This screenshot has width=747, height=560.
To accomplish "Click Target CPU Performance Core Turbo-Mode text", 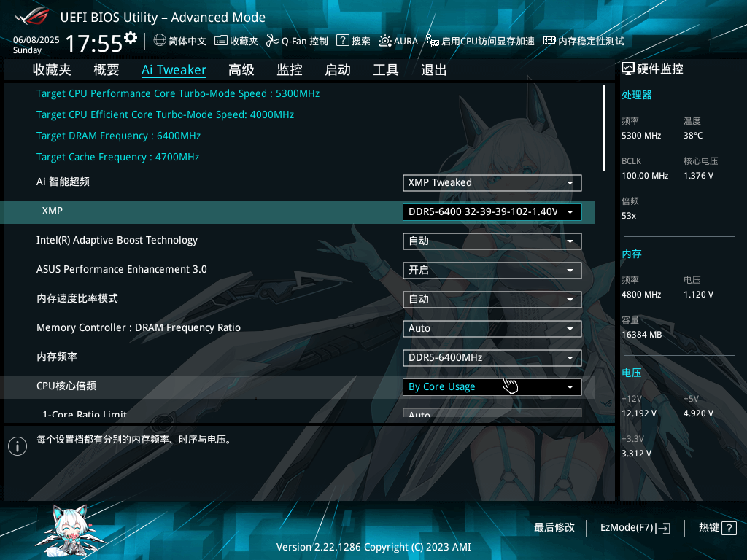I will (x=178, y=93).
